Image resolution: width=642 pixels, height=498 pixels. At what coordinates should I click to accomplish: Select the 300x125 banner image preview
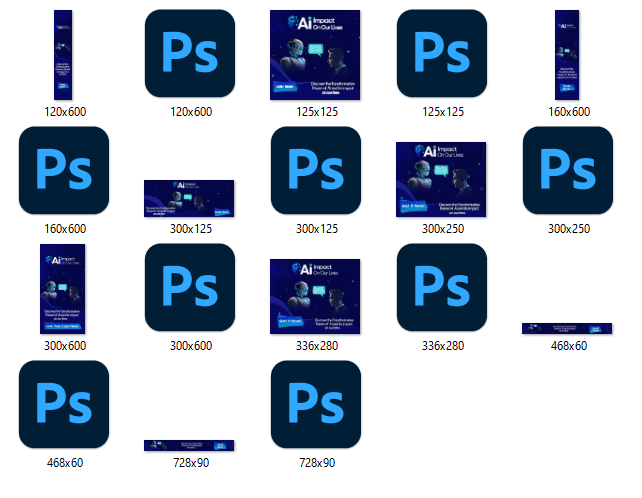click(x=189, y=198)
